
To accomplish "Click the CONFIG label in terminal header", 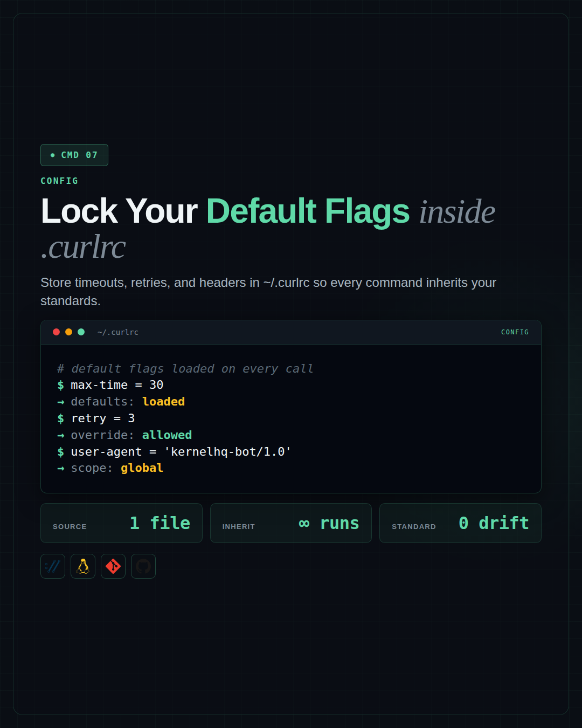I will [x=515, y=332].
